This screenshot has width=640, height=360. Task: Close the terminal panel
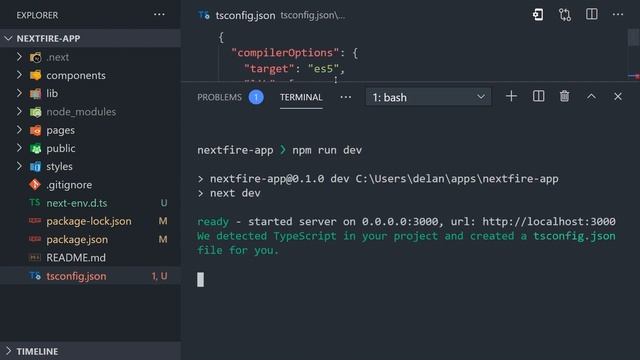[x=618, y=97]
